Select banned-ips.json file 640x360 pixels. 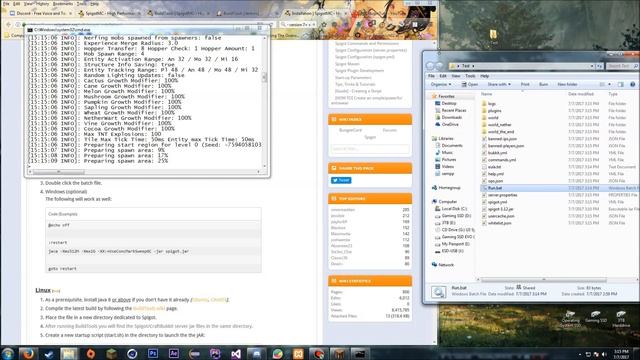point(502,139)
